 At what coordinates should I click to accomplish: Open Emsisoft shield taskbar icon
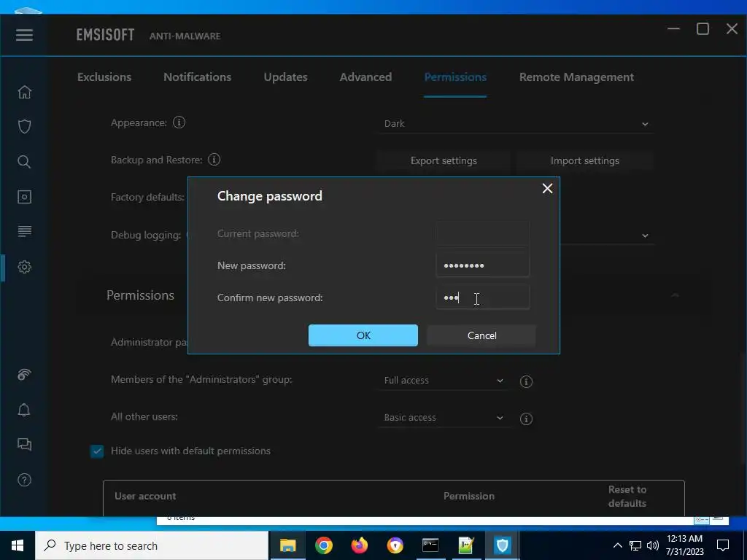click(x=502, y=545)
